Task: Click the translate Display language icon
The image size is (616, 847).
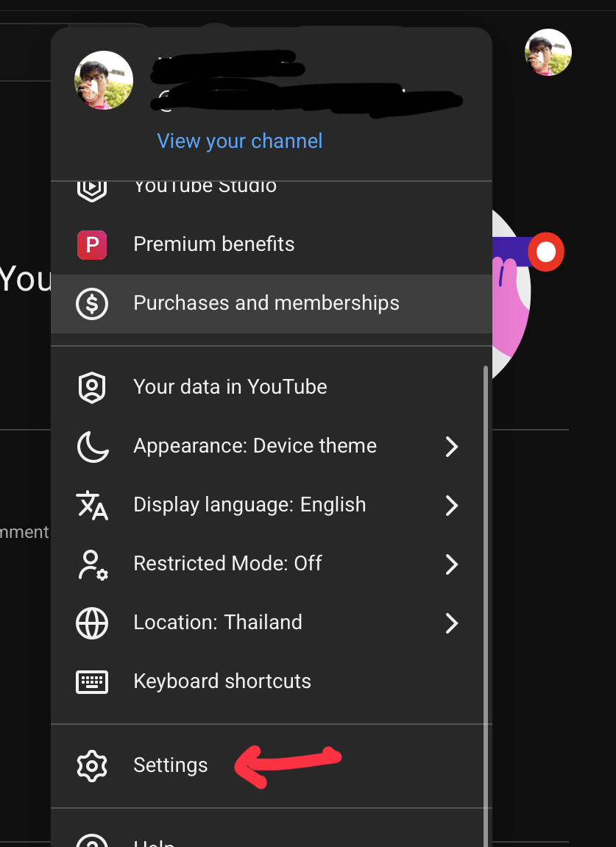Action: click(x=92, y=505)
